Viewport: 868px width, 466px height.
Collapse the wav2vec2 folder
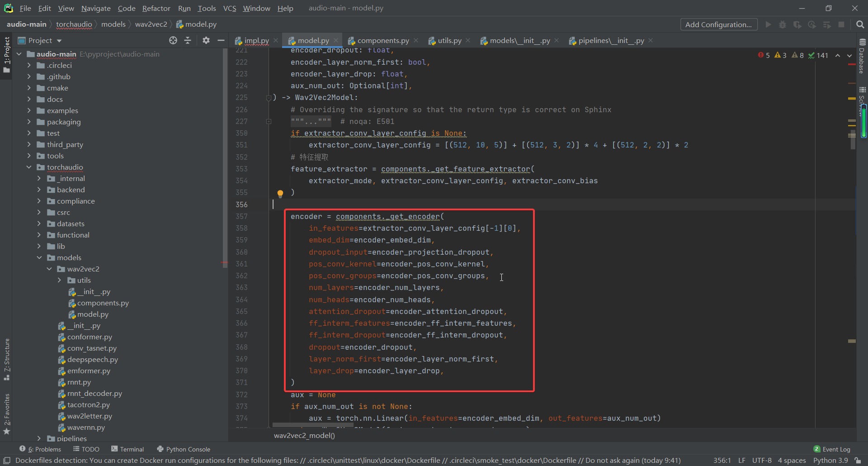pyautogui.click(x=49, y=269)
